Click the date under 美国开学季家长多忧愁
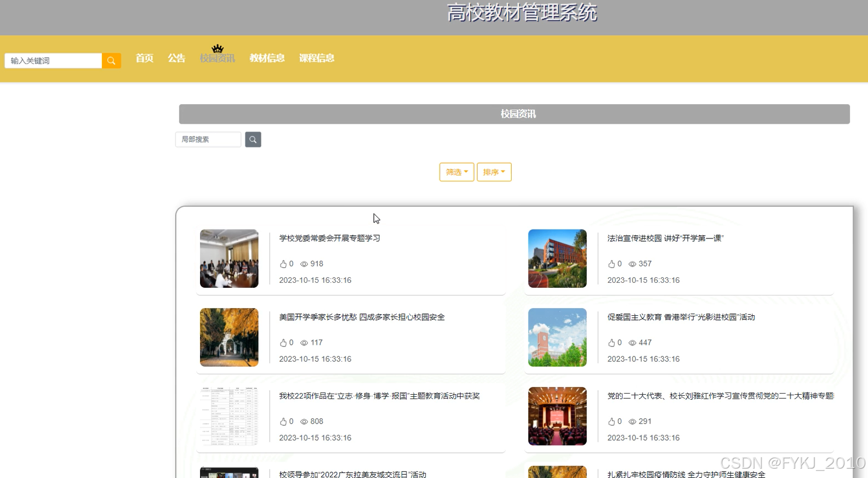 coord(315,359)
